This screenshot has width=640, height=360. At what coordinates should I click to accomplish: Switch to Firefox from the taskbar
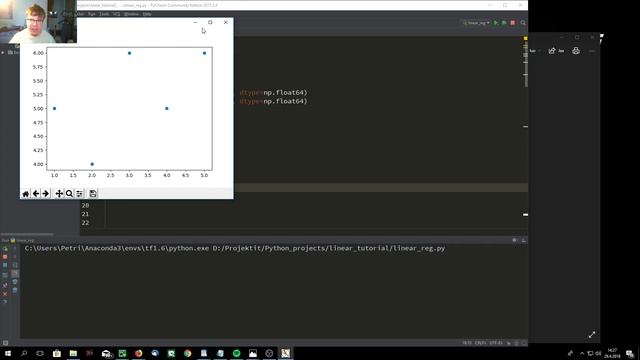(x=138, y=353)
